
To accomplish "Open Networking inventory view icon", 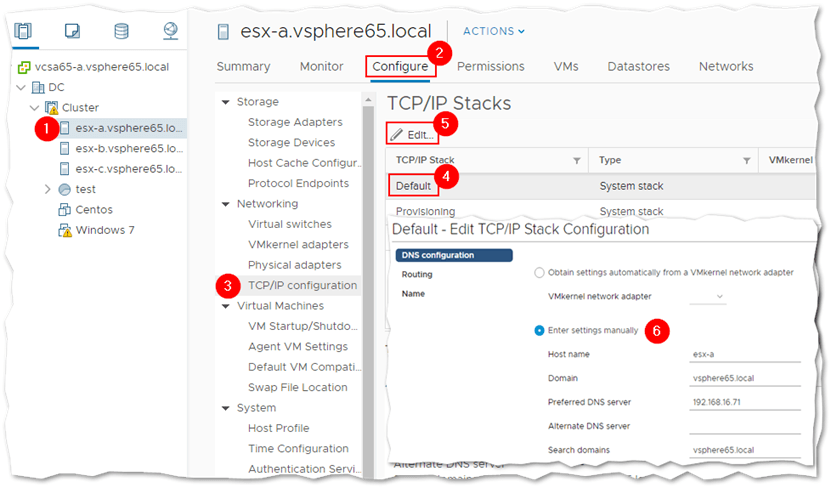I will point(171,31).
